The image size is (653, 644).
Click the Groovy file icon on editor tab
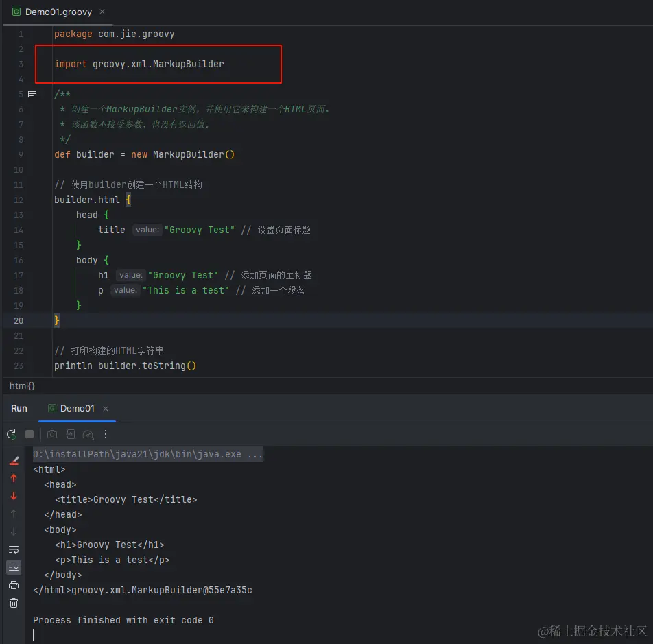pyautogui.click(x=16, y=12)
